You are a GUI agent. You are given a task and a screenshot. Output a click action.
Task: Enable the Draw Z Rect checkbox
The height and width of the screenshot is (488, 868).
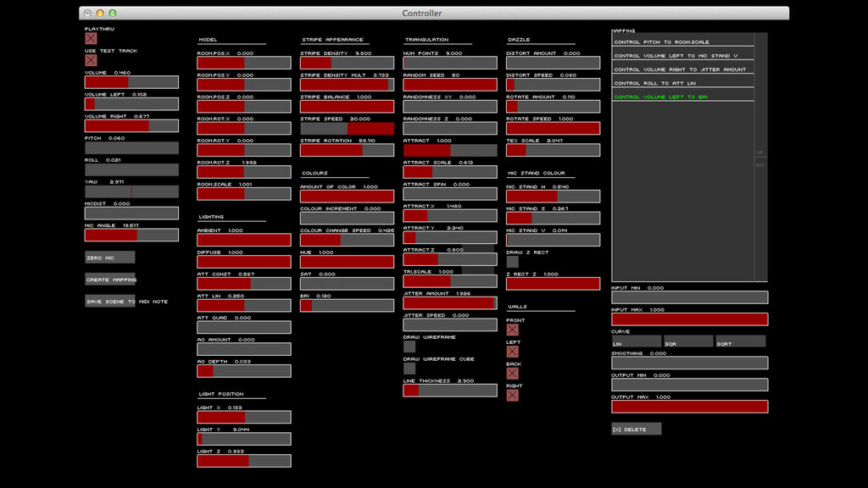tap(512, 262)
